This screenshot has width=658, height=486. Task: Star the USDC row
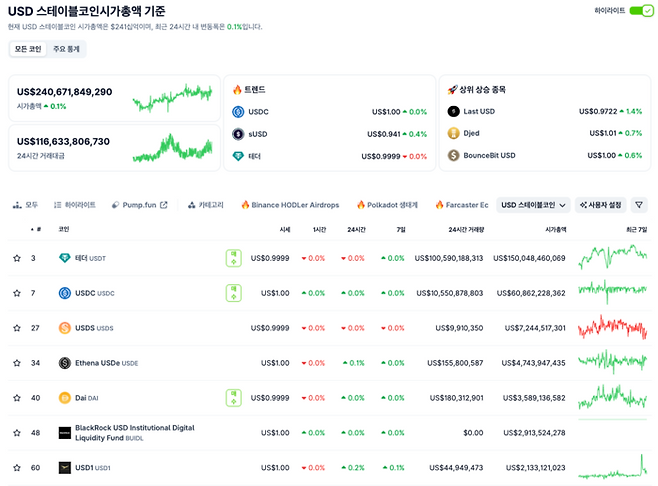click(x=17, y=293)
